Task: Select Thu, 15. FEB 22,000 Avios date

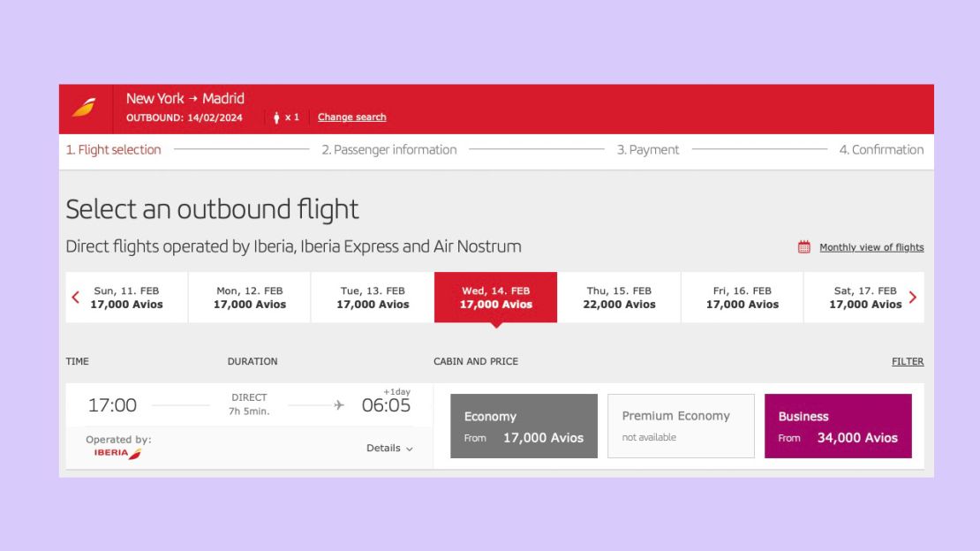Action: coord(619,297)
